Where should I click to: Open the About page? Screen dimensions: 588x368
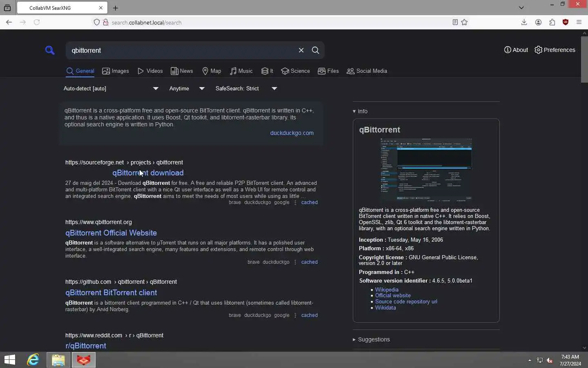(x=516, y=50)
